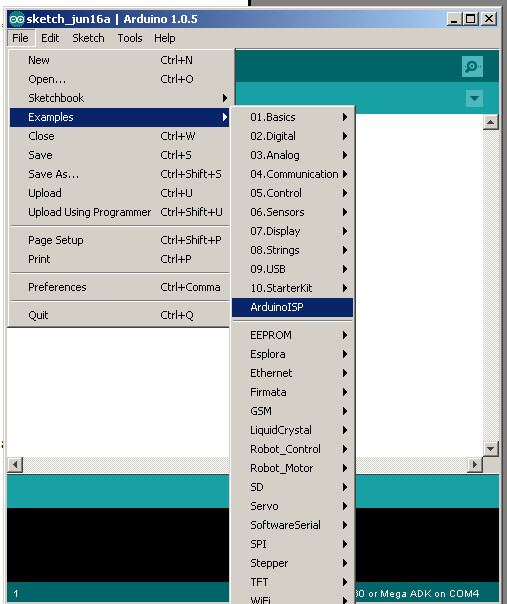
Task: Open Preferences
Action: click(119, 287)
